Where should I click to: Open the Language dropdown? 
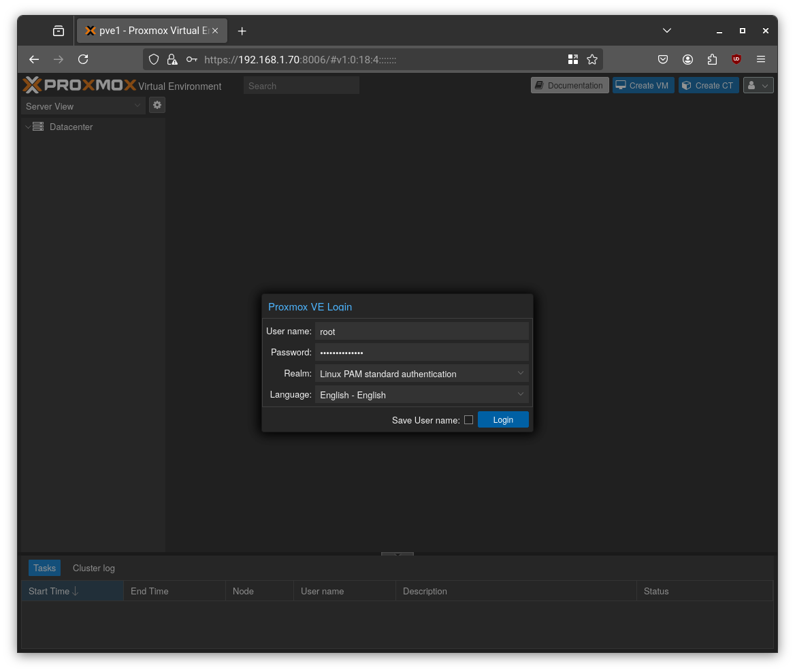pyautogui.click(x=520, y=394)
